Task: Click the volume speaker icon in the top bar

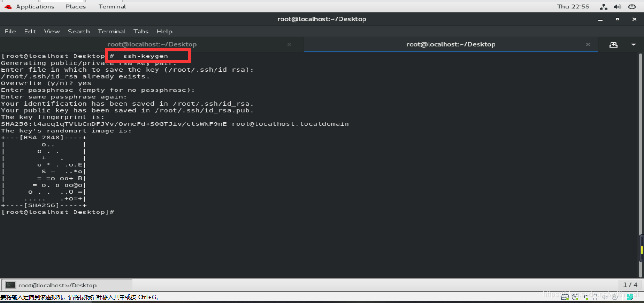Action: tap(618, 7)
